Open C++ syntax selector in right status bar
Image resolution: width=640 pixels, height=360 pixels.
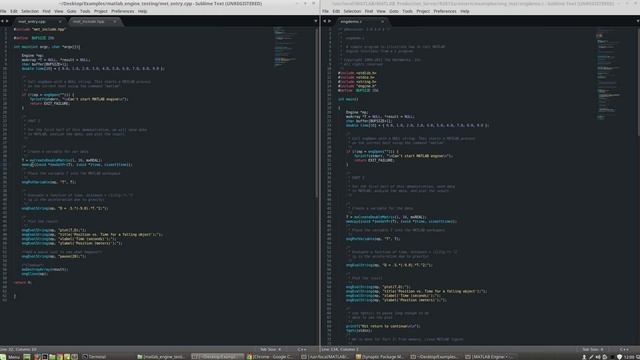624,350
